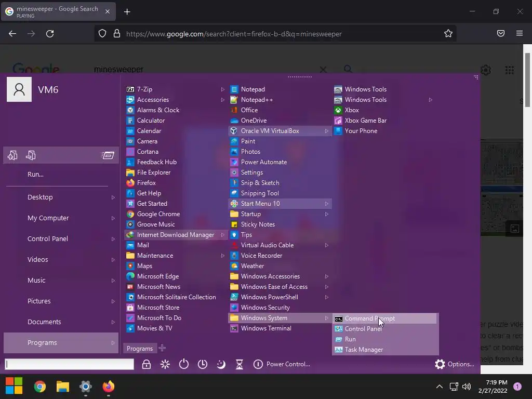The height and width of the screenshot is (399, 532).
Task: Click the hourglass timer icon
Action: click(x=240, y=364)
